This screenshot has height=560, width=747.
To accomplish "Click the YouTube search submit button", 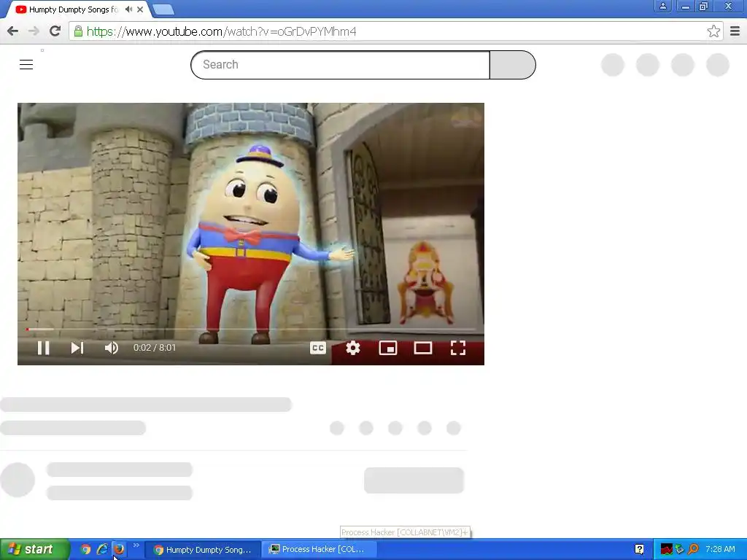I will coord(513,65).
